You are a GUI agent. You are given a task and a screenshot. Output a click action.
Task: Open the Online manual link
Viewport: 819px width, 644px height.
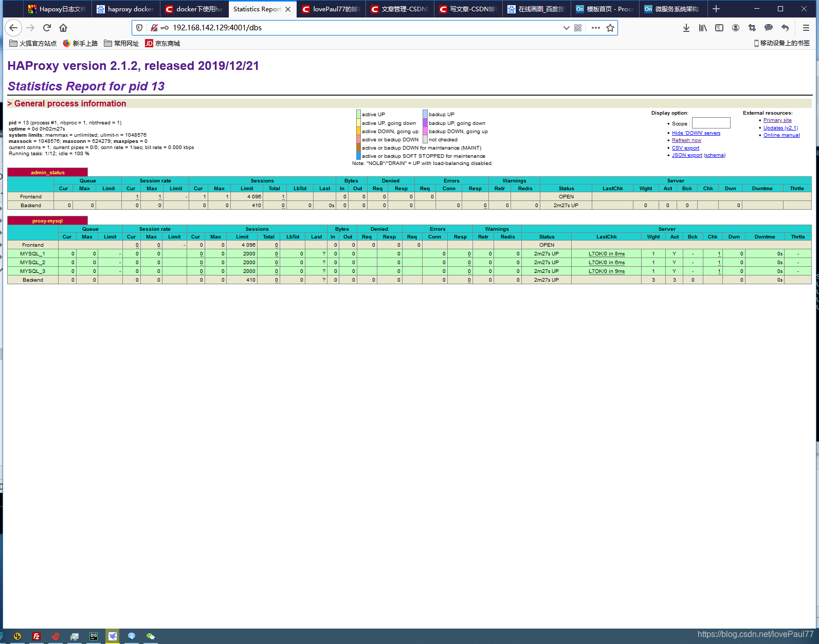click(x=781, y=135)
